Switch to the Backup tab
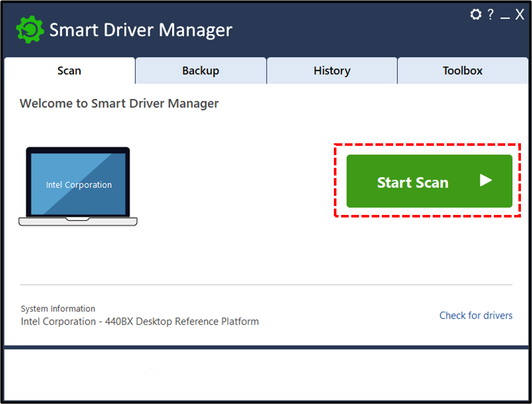This screenshot has height=404, width=532. (x=201, y=71)
